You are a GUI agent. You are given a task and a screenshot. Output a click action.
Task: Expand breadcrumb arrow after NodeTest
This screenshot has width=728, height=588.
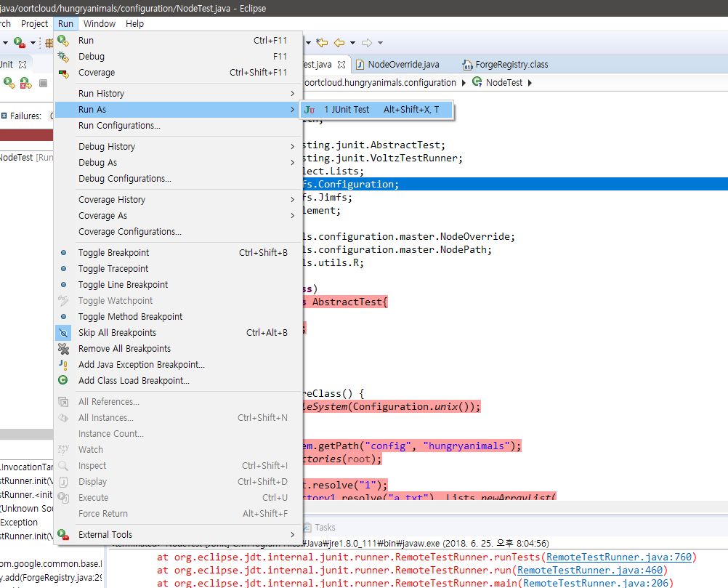(x=530, y=83)
